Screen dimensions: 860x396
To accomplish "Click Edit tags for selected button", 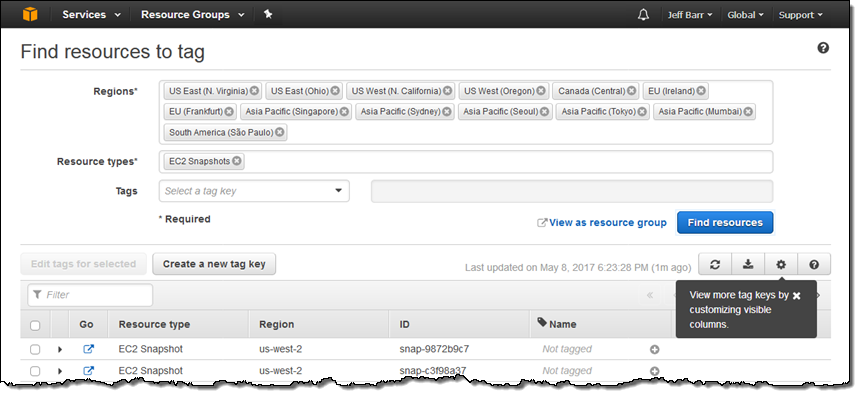I will click(83, 264).
